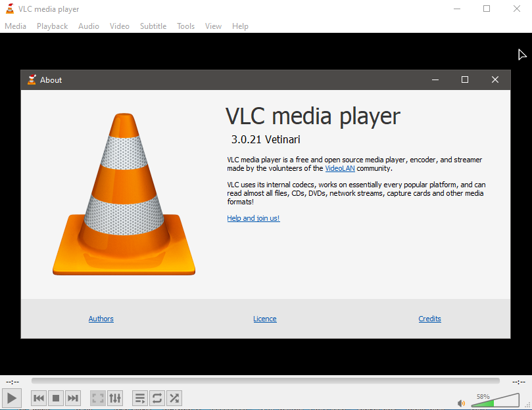
Task: Open the Audio menu
Action: (x=89, y=26)
